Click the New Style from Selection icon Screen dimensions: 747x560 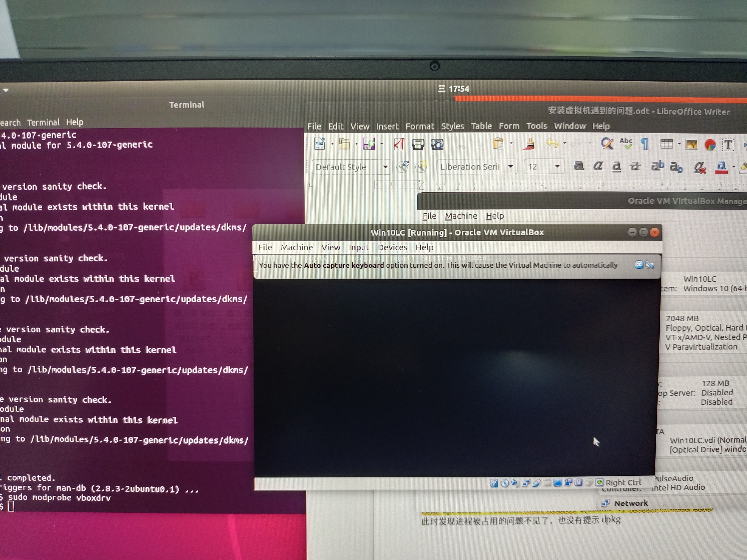tap(421, 167)
